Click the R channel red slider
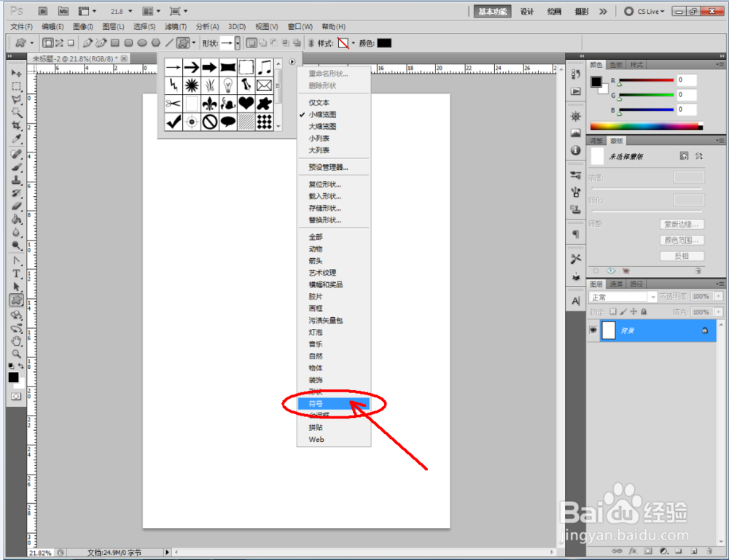 click(646, 80)
